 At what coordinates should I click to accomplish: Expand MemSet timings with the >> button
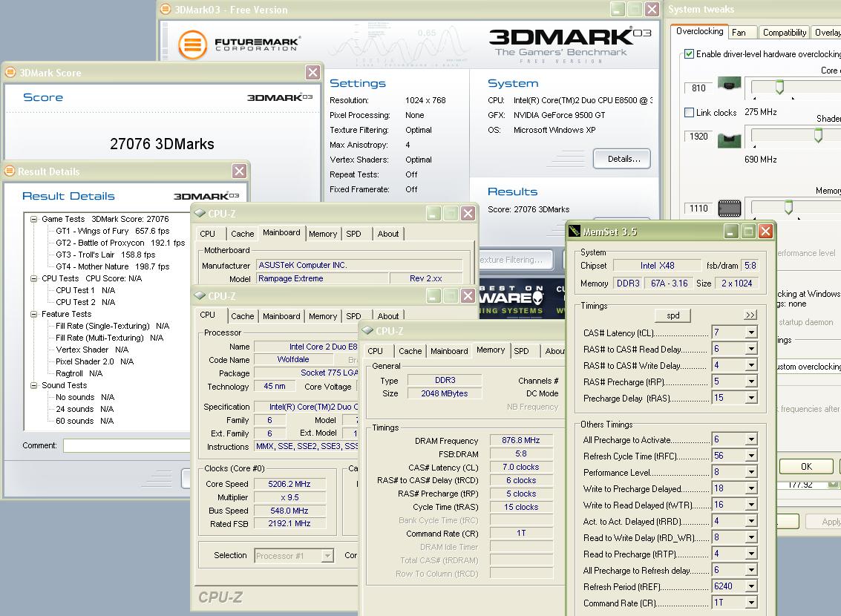click(x=750, y=315)
